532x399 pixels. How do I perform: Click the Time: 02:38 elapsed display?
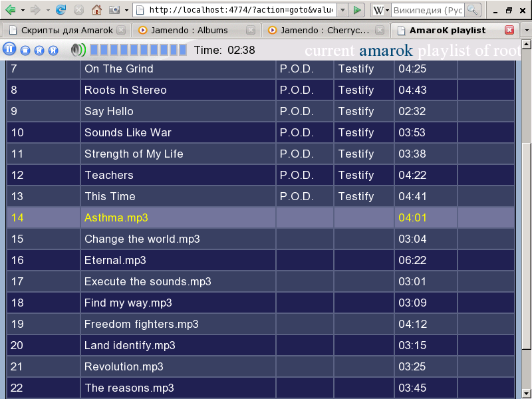pyautogui.click(x=225, y=51)
